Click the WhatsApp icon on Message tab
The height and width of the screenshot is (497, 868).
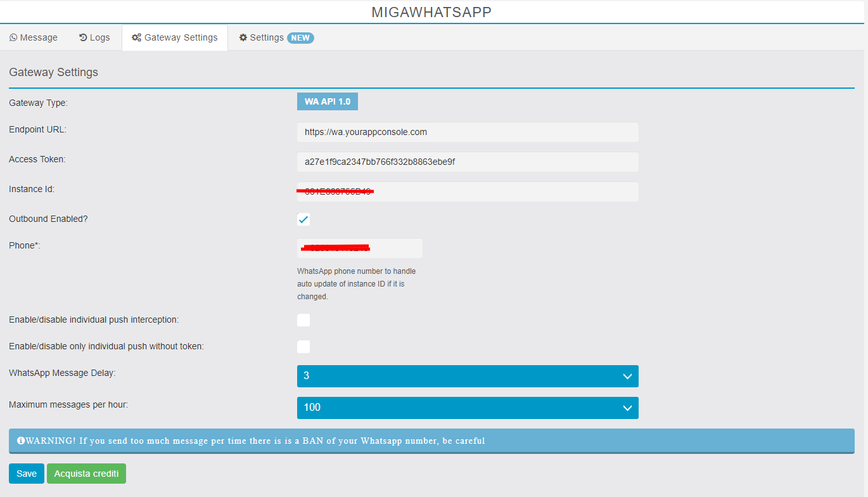(13, 38)
